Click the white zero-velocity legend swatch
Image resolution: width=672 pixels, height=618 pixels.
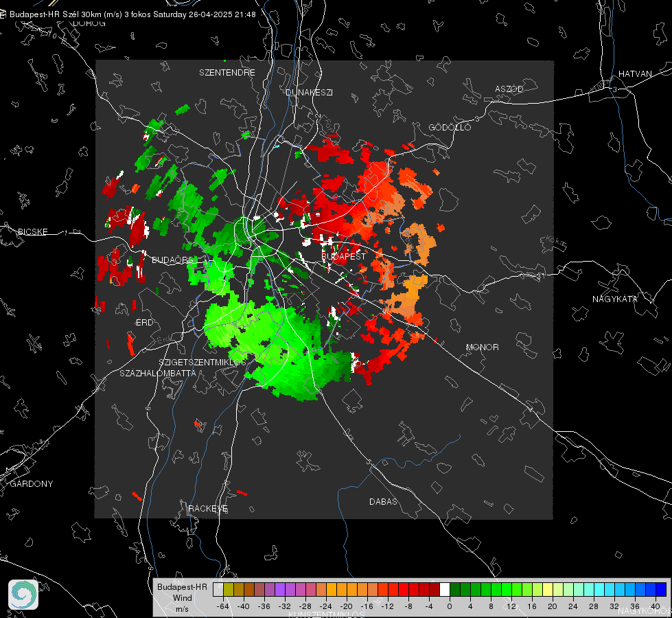click(x=444, y=589)
